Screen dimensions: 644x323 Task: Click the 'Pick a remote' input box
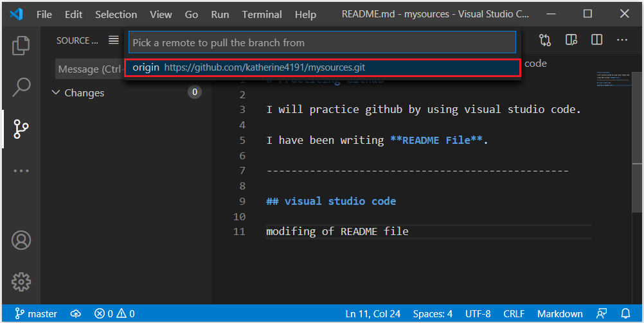[x=322, y=42]
